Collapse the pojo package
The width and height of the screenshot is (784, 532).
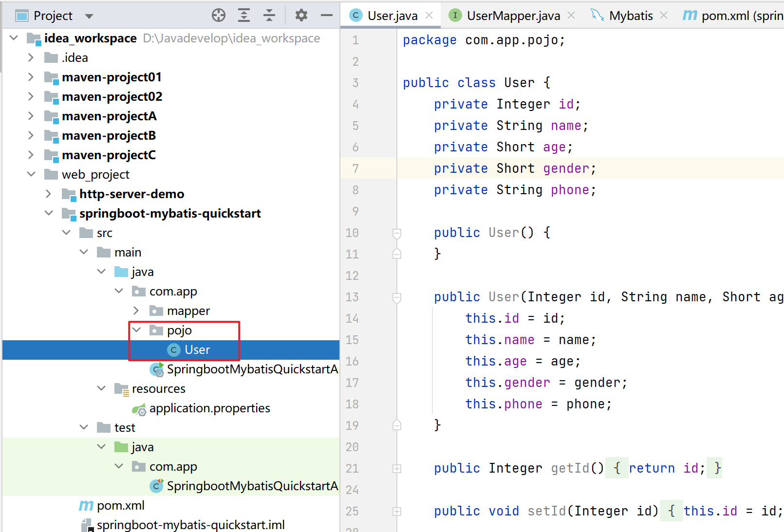pyautogui.click(x=136, y=330)
